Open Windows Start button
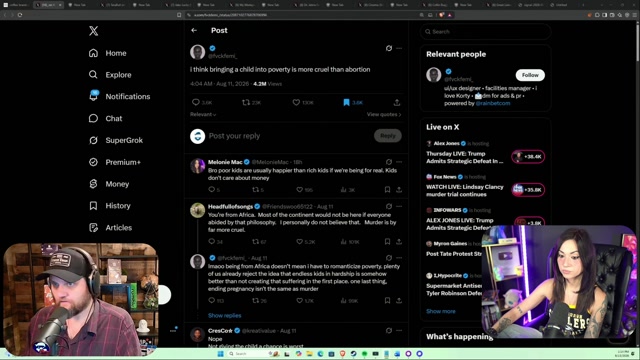This screenshot has height=360, width=640. (x=220, y=353)
